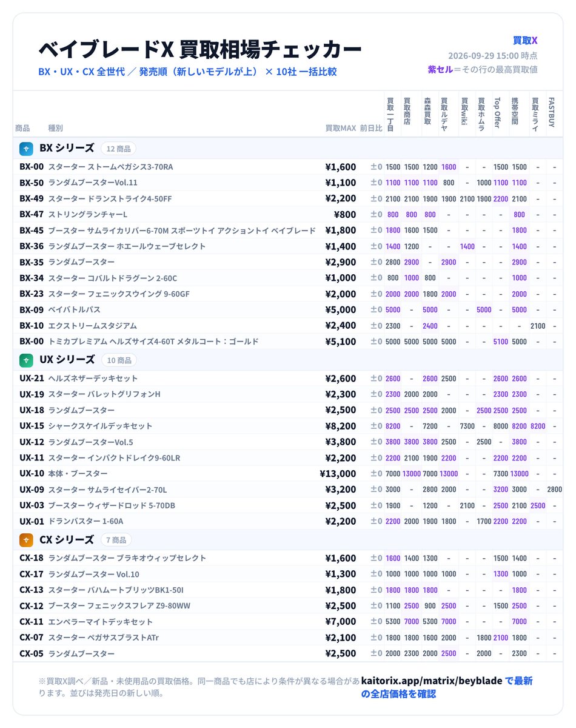The width and height of the screenshot is (576, 728).
Task: Select the BX-10 エクストリームスタジアム row
Action: pos(288,326)
